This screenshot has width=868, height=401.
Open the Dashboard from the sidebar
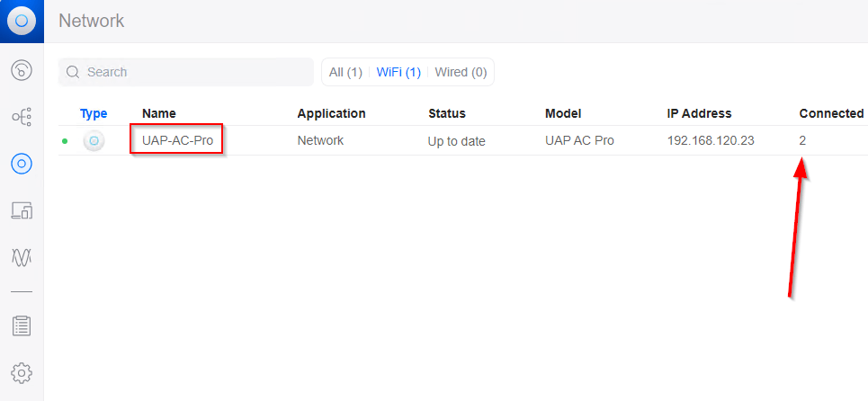pos(22,70)
